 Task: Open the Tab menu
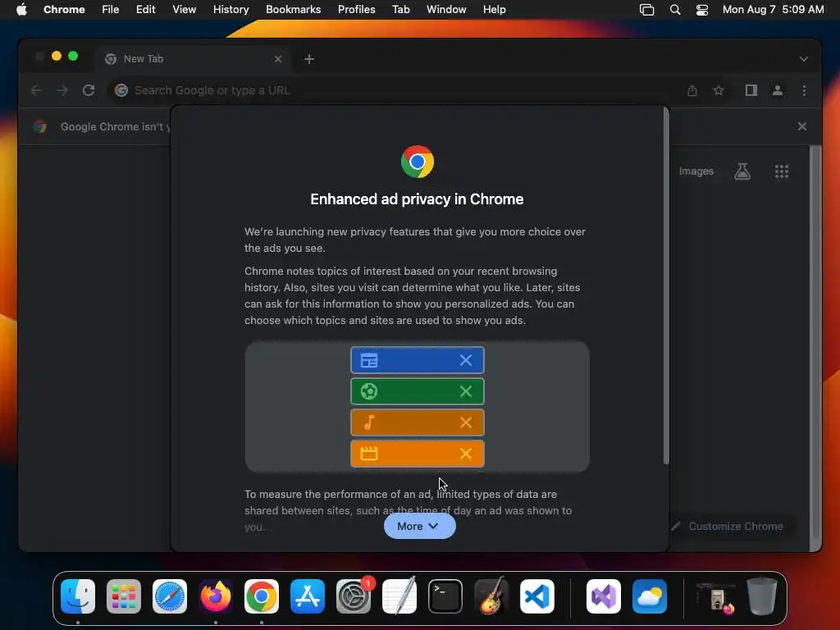[400, 10]
